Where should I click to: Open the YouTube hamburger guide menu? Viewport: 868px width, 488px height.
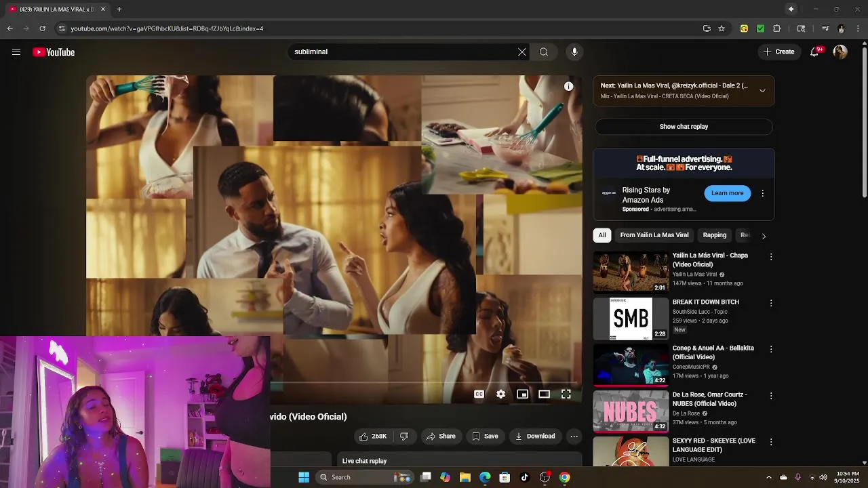tap(16, 52)
